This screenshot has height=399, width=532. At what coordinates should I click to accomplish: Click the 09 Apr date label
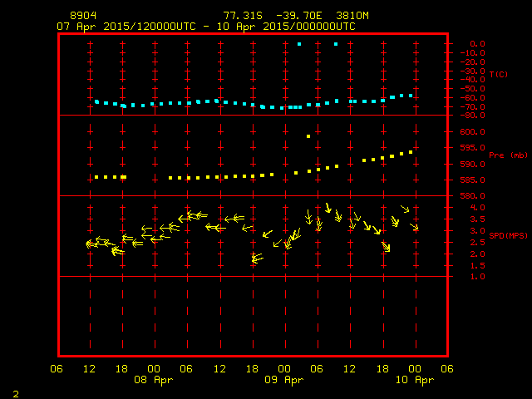284,380
